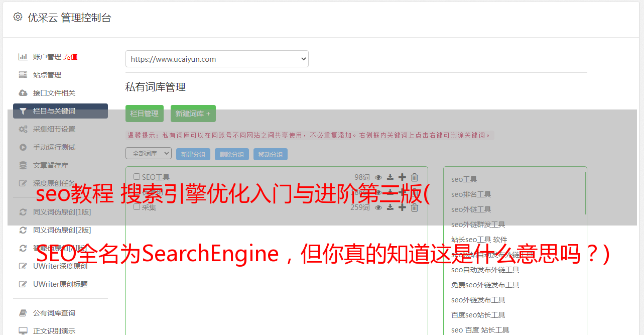Click the refresh icon for 同义词伪原创[1版]
644x335 pixels.
[x=23, y=212]
